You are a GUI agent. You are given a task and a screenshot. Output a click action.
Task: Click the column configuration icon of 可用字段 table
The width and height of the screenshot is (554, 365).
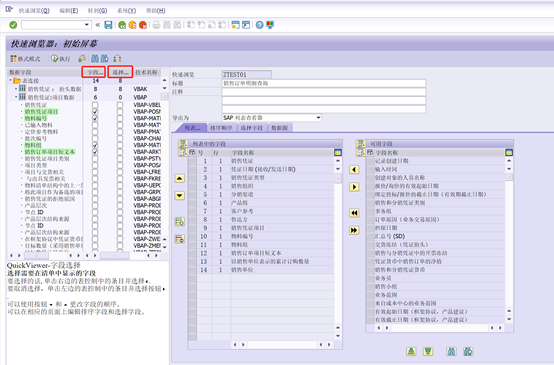509,153
